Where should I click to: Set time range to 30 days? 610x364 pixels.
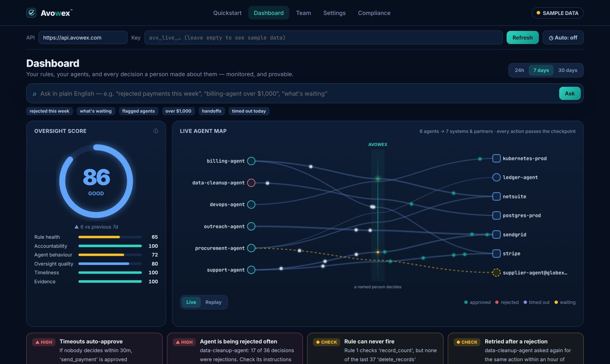tap(568, 70)
